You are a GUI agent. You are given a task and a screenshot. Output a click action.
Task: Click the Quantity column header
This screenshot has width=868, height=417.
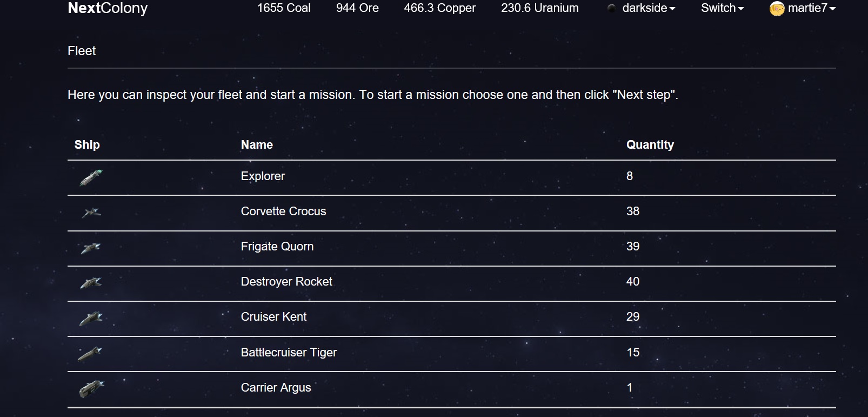[650, 145]
